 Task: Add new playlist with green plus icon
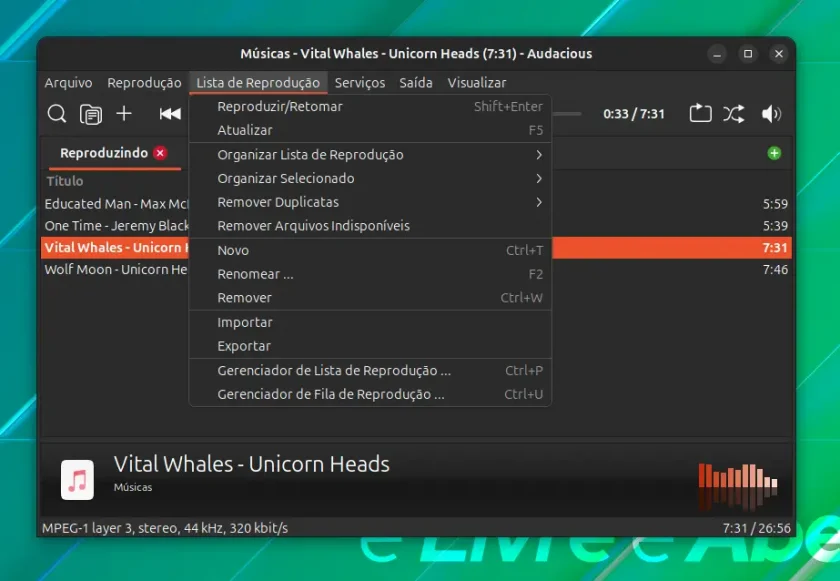point(774,153)
